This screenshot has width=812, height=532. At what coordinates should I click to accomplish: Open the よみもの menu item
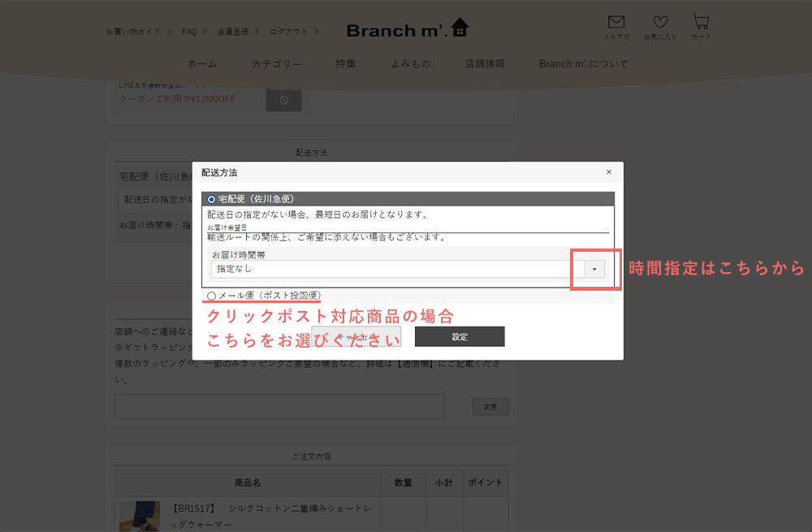point(410,64)
